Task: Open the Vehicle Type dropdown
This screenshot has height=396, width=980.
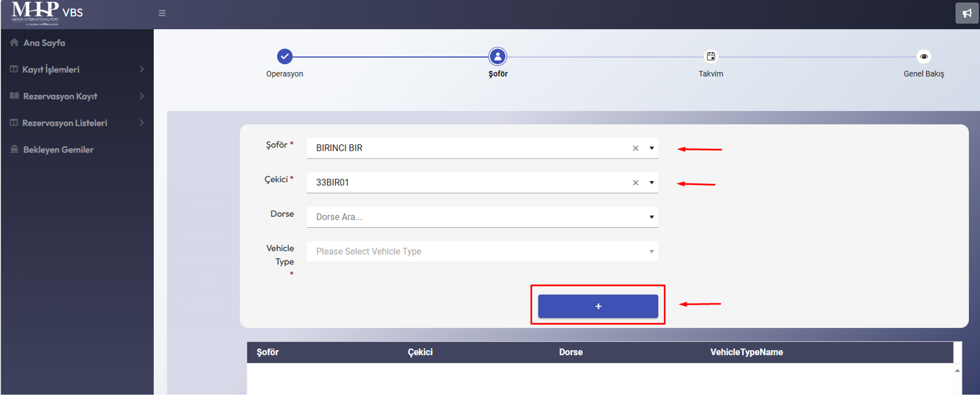Action: 482,252
